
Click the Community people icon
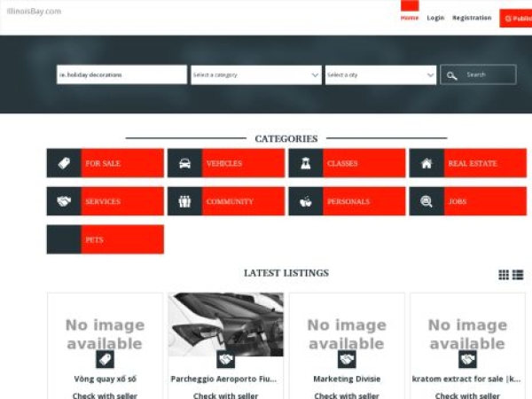click(184, 201)
